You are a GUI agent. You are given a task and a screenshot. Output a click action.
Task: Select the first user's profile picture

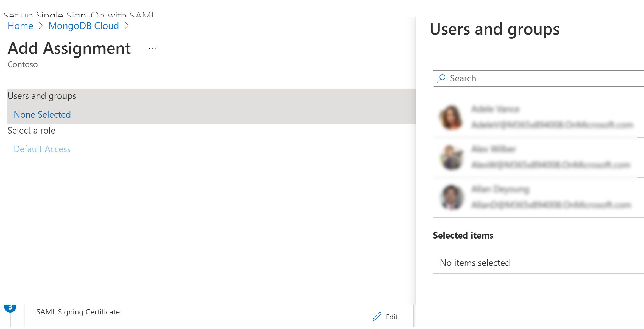point(451,117)
